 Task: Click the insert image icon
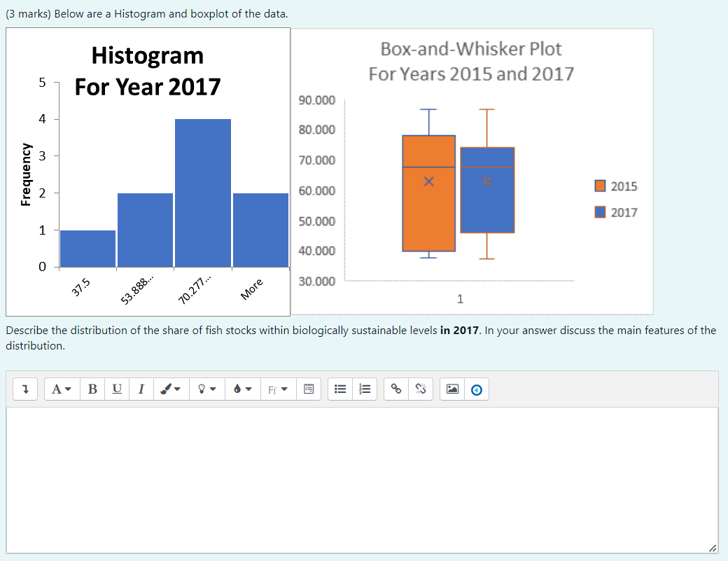pyautogui.click(x=452, y=389)
